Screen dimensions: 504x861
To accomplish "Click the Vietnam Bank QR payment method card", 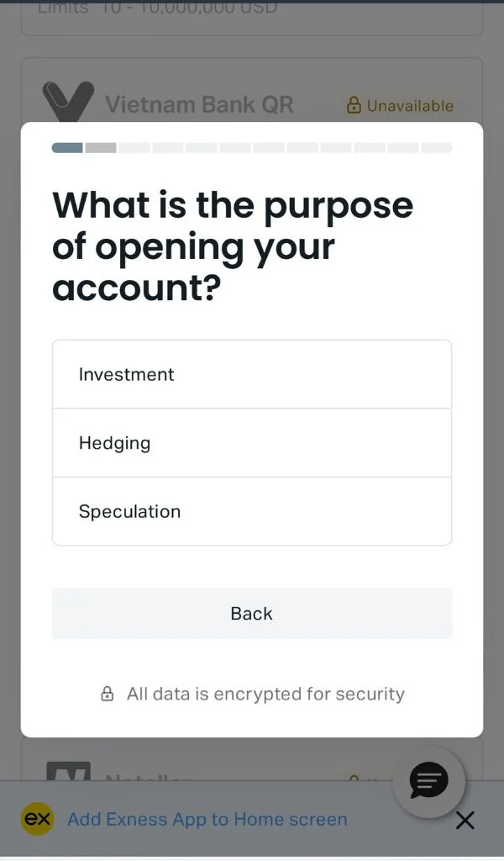I will (x=251, y=99).
